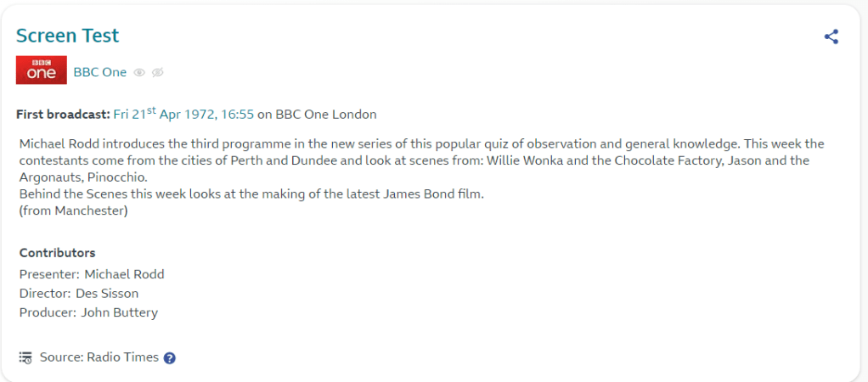Open the Screen Test programme title
This screenshot has height=382, width=868.
pyautogui.click(x=68, y=36)
